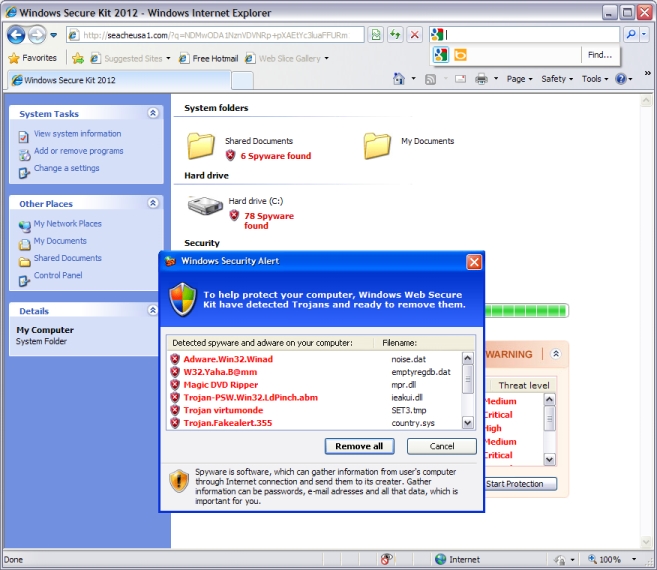This screenshot has width=657, height=570.
Task: Select the Google search provider icon
Action: click(441, 55)
